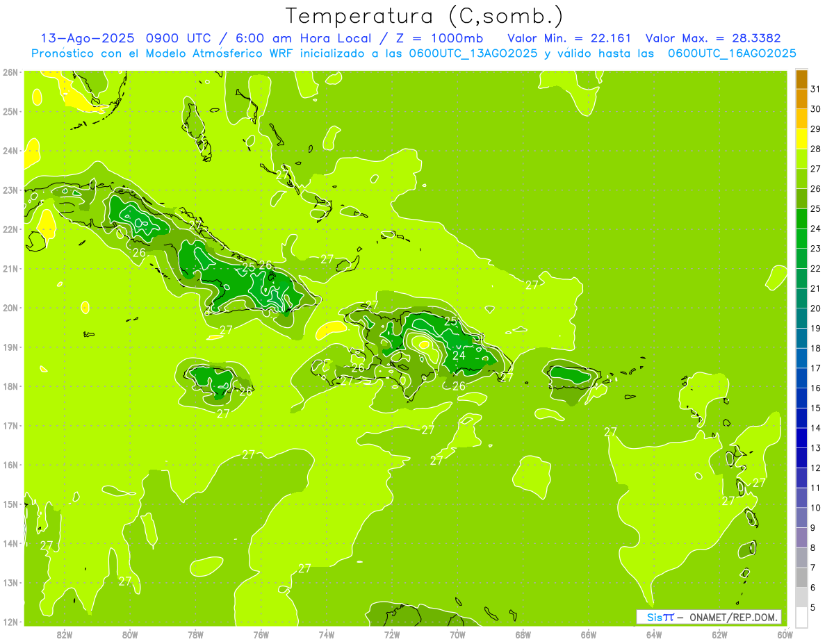Click the '68W' longitude axis label
The image size is (834, 644).
point(523,634)
